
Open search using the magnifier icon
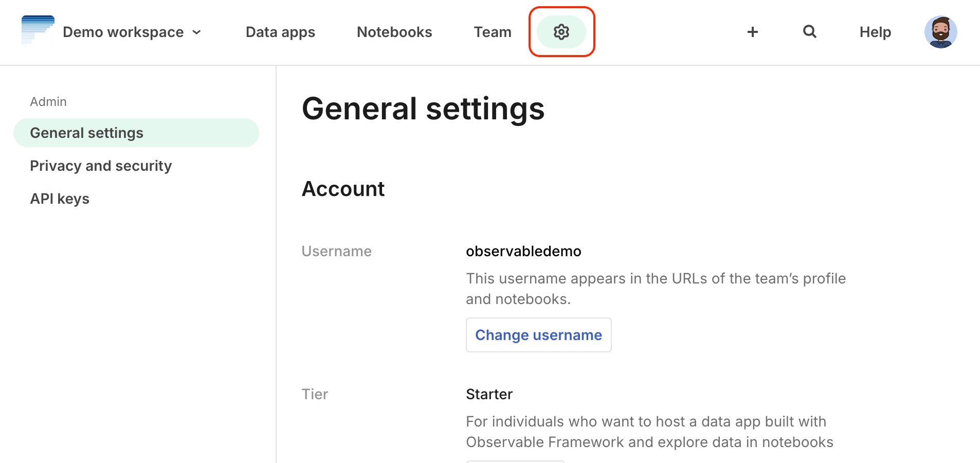[x=809, y=31]
